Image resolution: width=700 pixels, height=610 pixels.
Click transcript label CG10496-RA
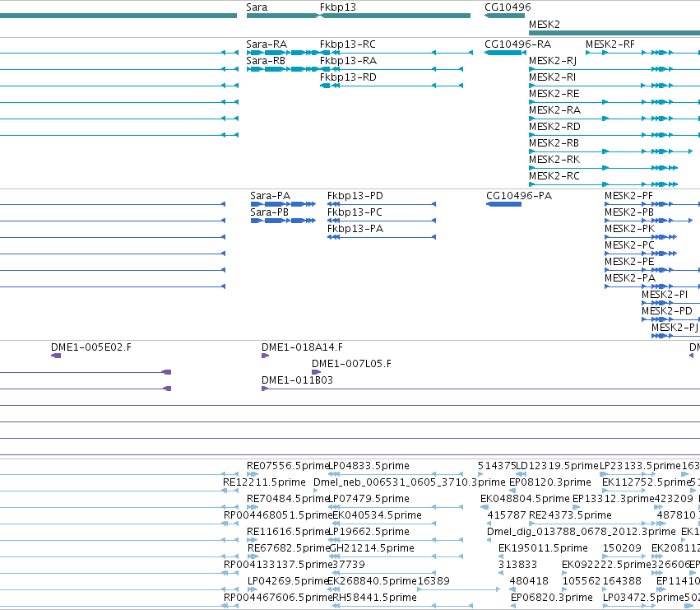(518, 44)
